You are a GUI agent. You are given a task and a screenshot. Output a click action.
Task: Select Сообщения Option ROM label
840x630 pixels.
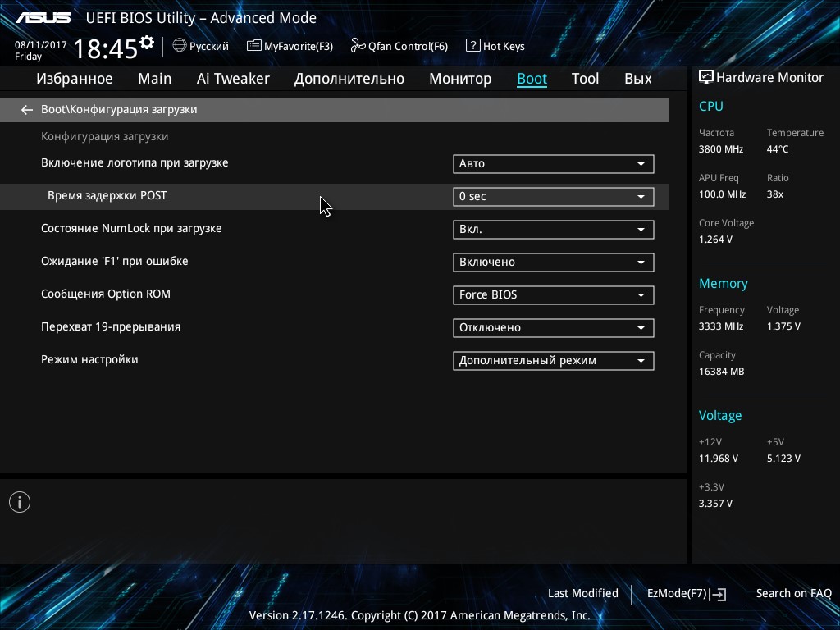point(106,294)
